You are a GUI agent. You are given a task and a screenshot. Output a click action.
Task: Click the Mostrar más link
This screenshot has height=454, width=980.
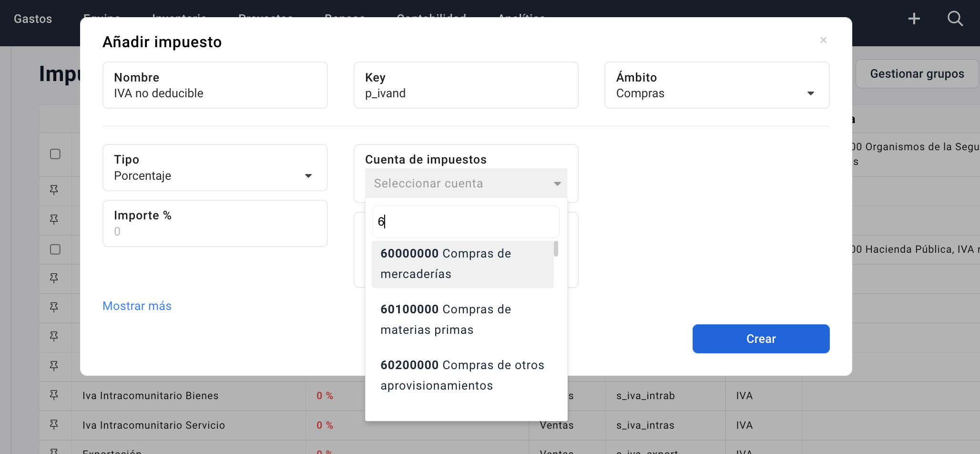tap(137, 306)
